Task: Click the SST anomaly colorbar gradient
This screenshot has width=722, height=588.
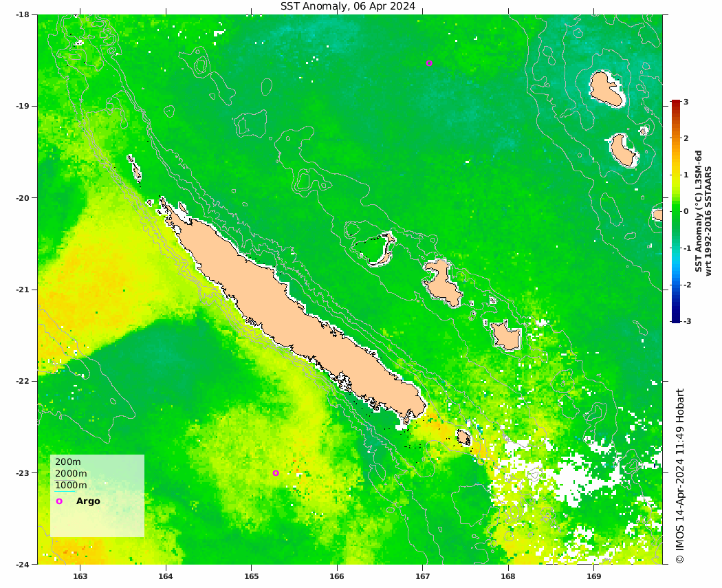Action: click(x=675, y=211)
